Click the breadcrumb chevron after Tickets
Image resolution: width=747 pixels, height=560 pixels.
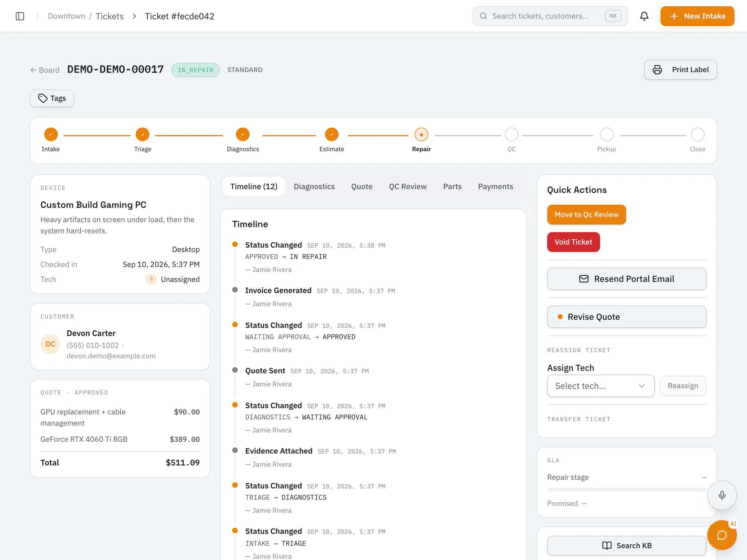tap(134, 16)
